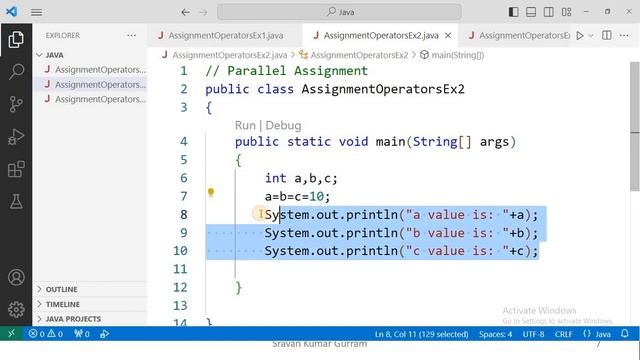The image size is (640, 360).
Task: Open notifications bell in the status bar
Action: click(x=624, y=334)
